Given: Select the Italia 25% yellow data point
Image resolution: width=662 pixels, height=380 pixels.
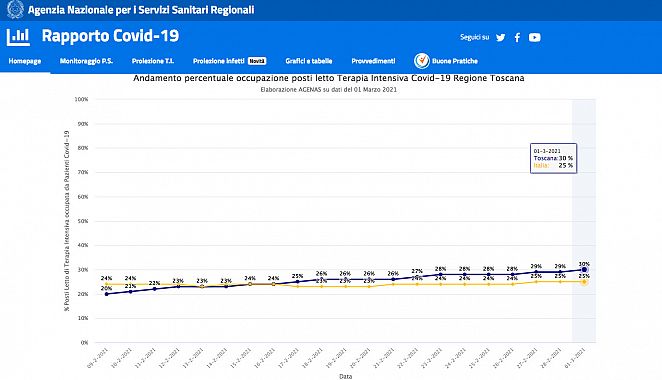Looking at the screenshot, I should pyautogui.click(x=584, y=282).
